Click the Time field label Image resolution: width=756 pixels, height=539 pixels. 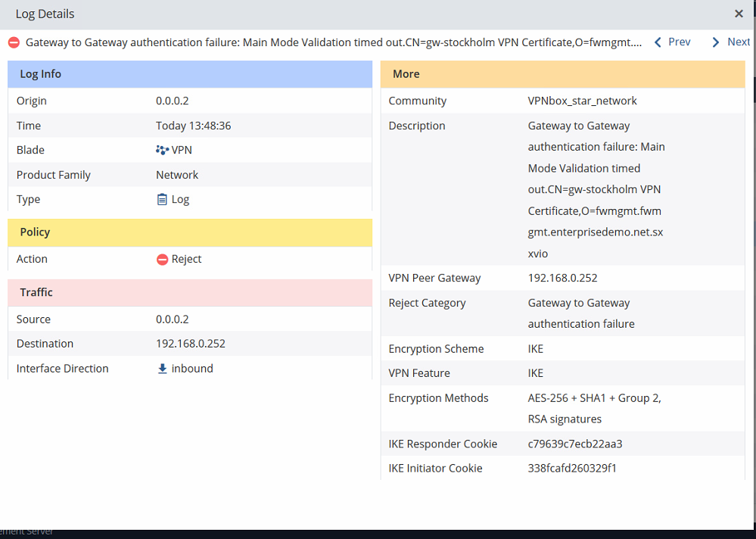(x=29, y=126)
